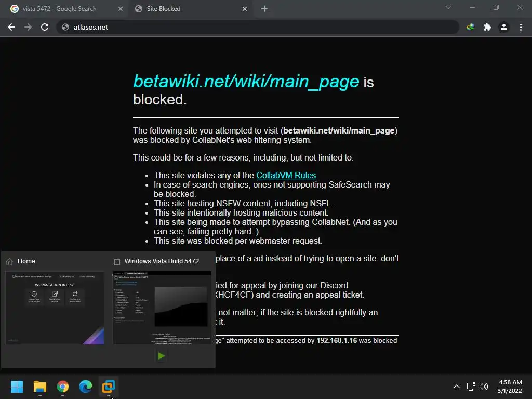Open the Chrome profile avatar menu

coord(504,27)
